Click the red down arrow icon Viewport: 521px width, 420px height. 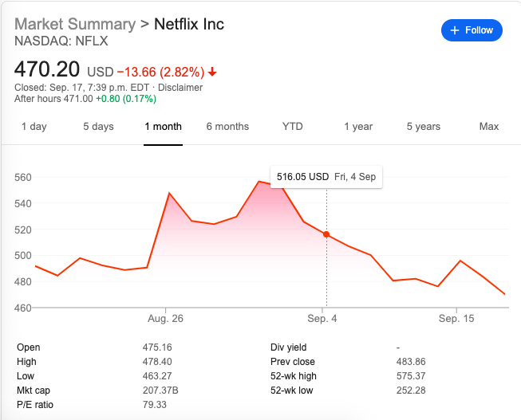pyautogui.click(x=212, y=73)
